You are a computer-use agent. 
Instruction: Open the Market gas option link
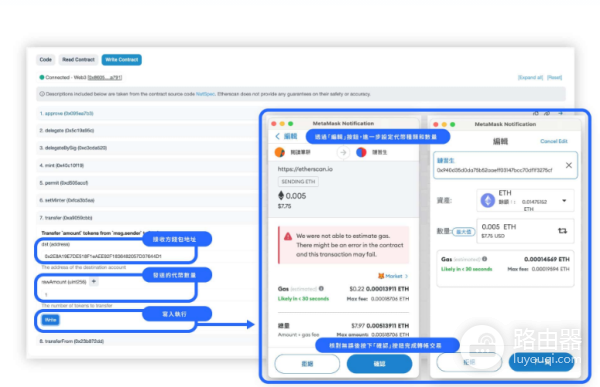coord(393,276)
